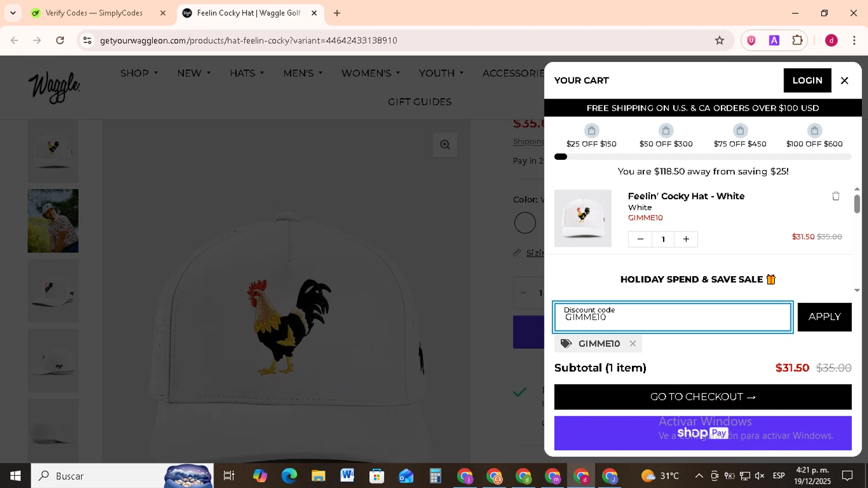Screen dimensions: 868x488
Task: Click the $100 OFF $600 tier icon
Action: coord(814,130)
